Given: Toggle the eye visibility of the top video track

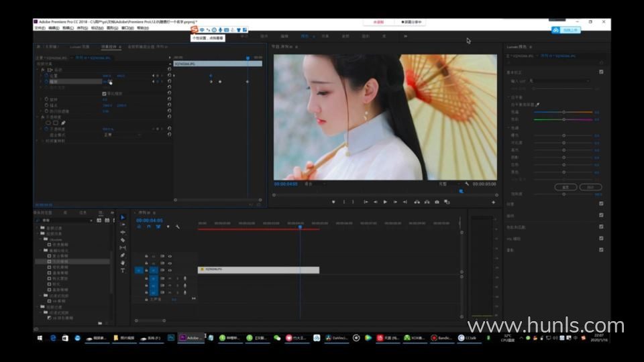Looking at the screenshot, I should 170,256.
